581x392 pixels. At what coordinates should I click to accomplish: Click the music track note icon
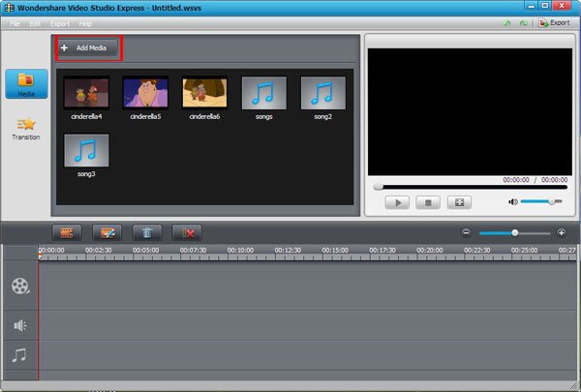tap(19, 355)
